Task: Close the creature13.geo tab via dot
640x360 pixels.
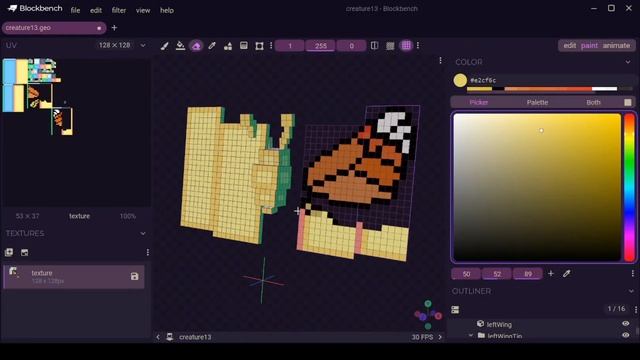Action: (99, 28)
